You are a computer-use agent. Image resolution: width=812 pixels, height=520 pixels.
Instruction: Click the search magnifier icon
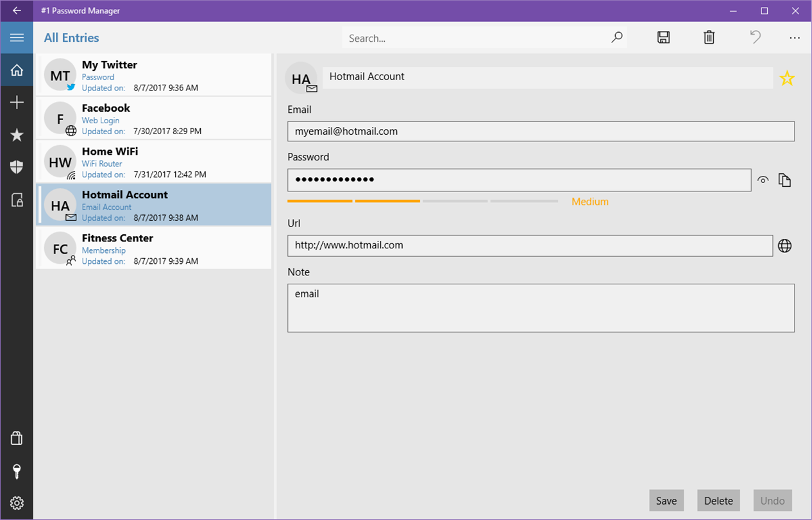pos(616,38)
